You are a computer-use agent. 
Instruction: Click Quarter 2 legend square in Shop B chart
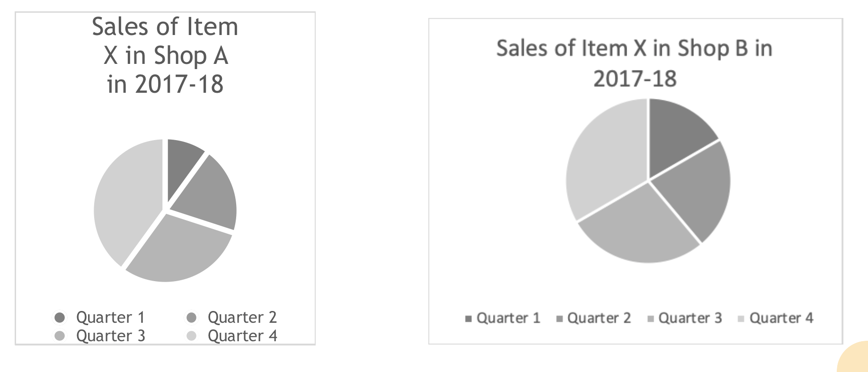click(559, 319)
